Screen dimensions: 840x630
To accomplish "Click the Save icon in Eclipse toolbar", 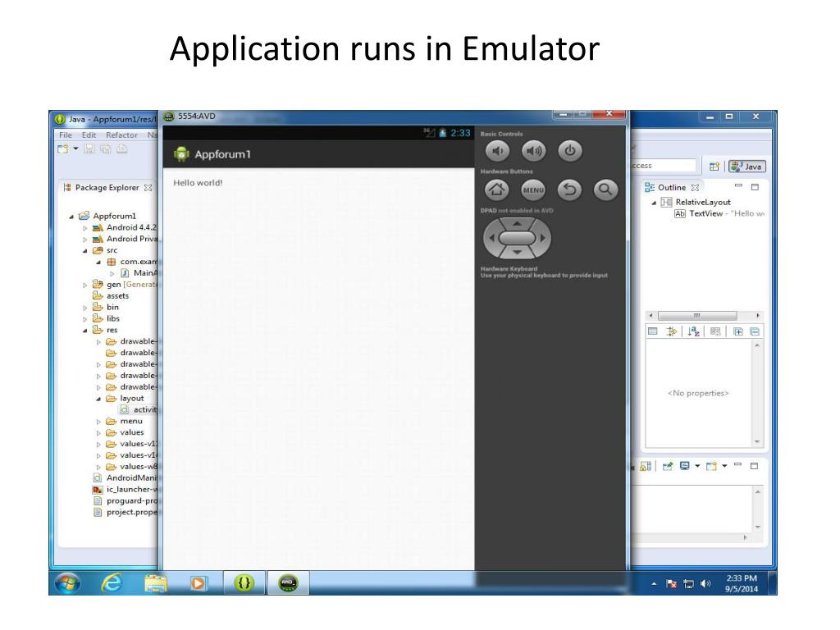I will tap(89, 149).
